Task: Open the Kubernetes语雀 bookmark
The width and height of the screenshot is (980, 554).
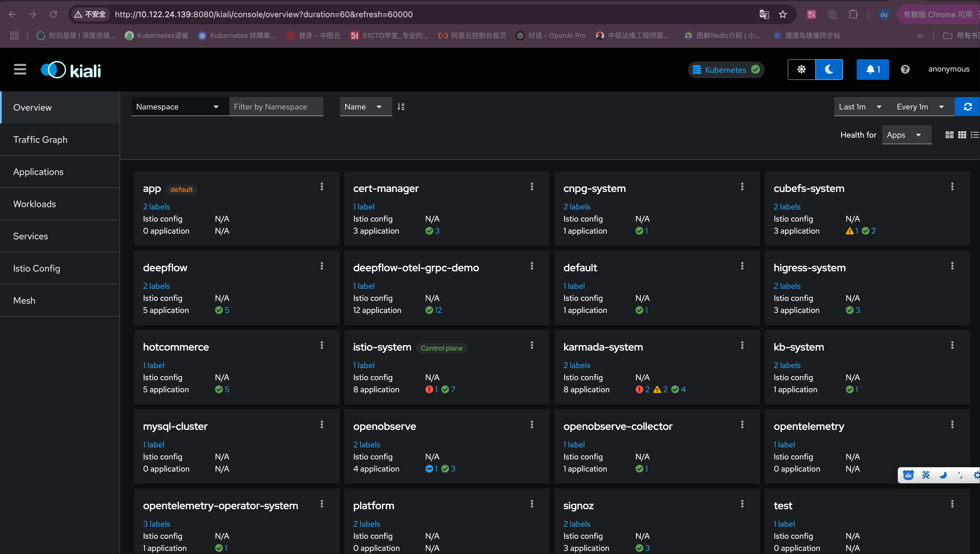Action: coord(156,35)
